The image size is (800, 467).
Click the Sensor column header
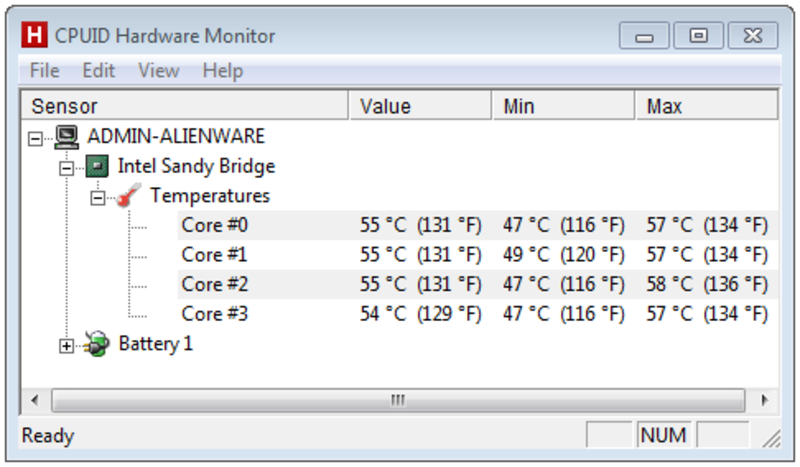pyautogui.click(x=185, y=106)
